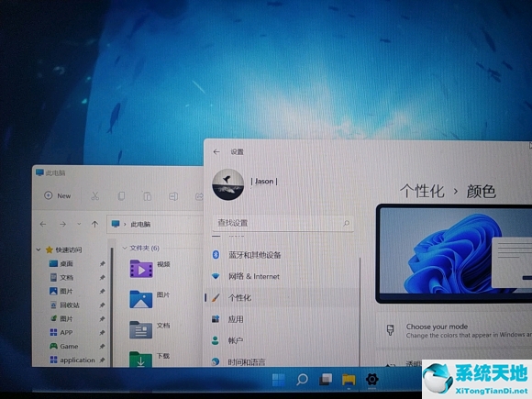Select 回收站 in quick access list
The width and height of the screenshot is (532, 399).
70,305
